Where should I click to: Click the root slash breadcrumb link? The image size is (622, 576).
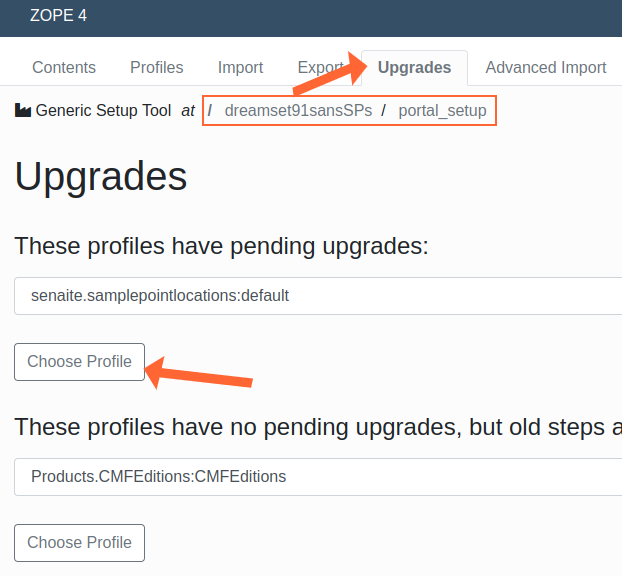click(x=210, y=111)
